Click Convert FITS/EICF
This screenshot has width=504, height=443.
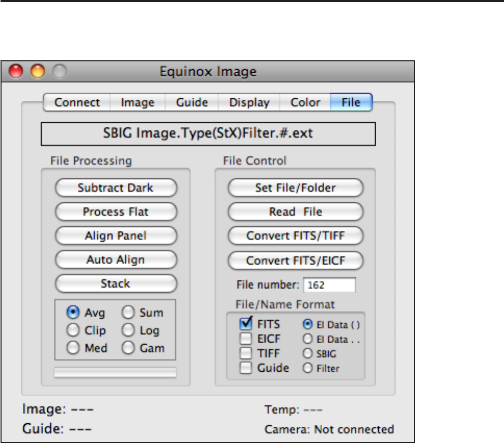(295, 260)
